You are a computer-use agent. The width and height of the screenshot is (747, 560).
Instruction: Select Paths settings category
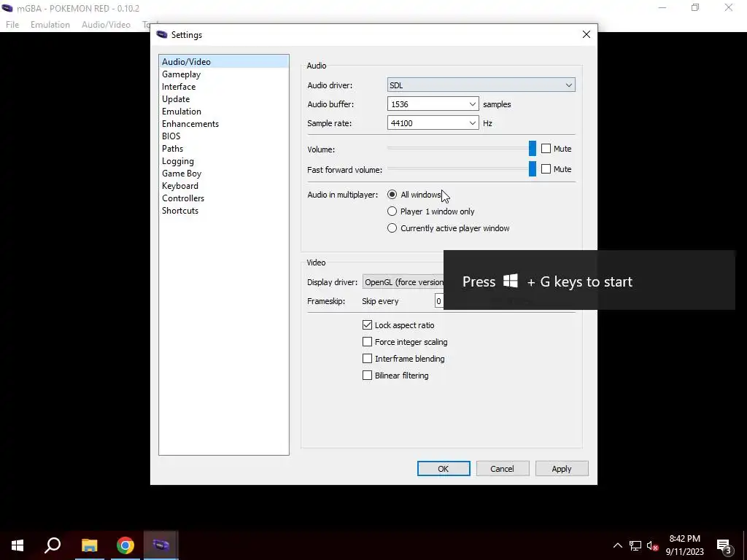(x=224, y=148)
